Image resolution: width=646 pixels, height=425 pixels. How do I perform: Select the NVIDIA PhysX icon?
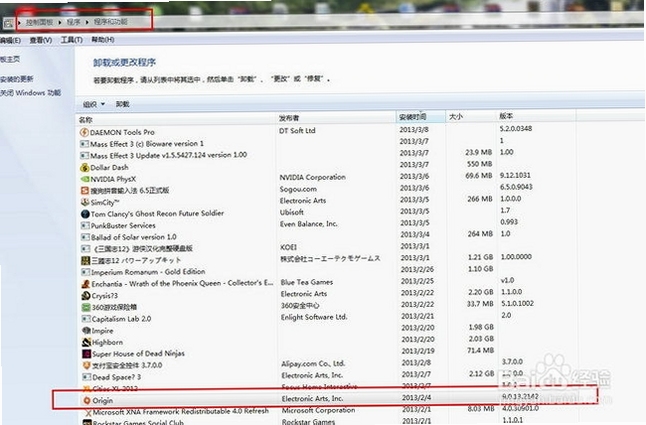(x=85, y=179)
